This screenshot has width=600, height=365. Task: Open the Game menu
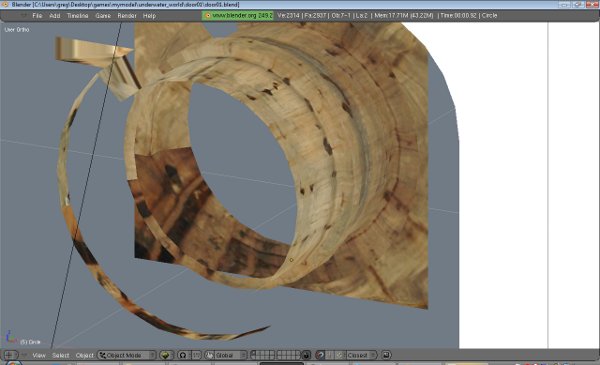(x=103, y=16)
